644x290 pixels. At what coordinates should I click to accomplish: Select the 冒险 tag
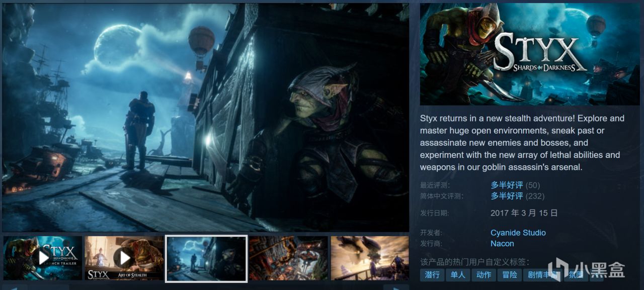tap(509, 275)
